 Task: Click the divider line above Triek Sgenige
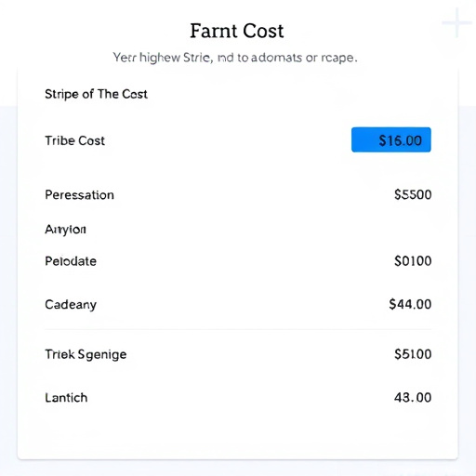click(x=238, y=329)
